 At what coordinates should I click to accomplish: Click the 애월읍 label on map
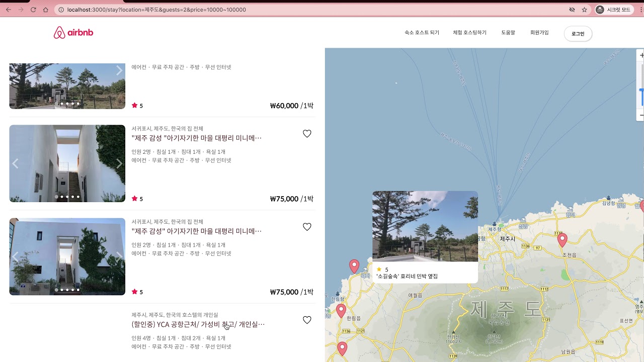click(416, 295)
